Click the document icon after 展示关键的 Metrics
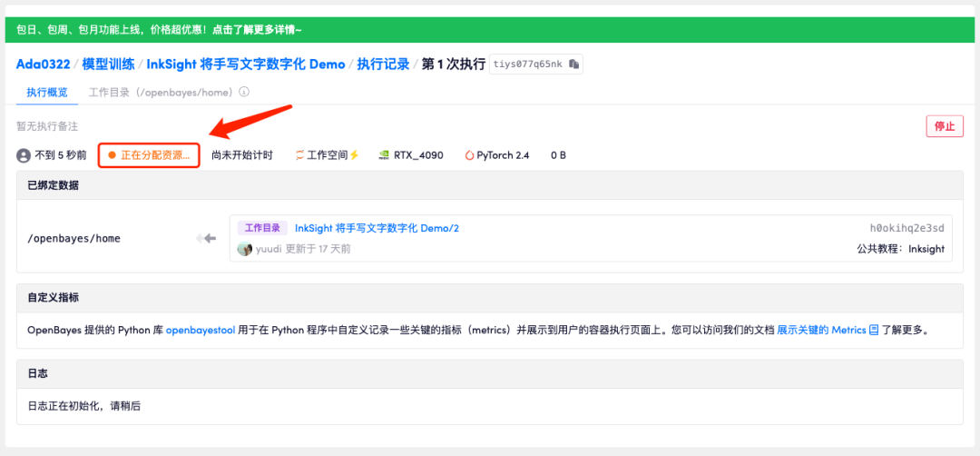Viewport: 980px width, 456px height. coord(874,330)
